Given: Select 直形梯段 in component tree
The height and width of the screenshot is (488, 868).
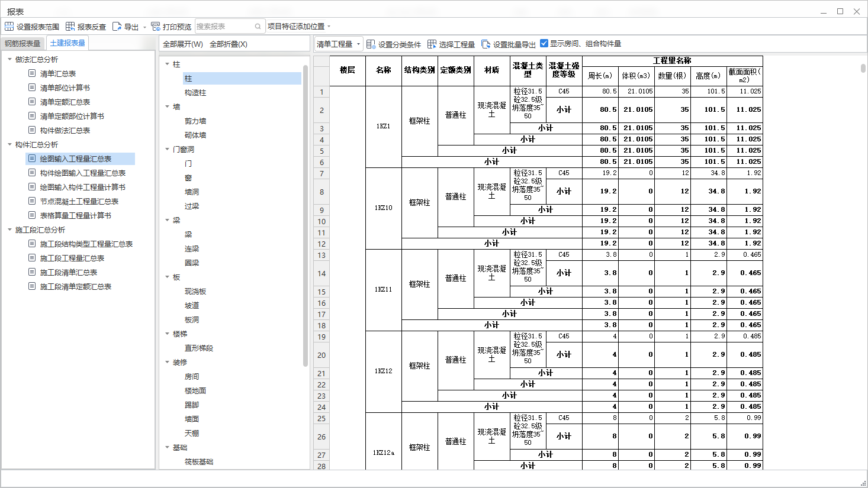Looking at the screenshot, I should pos(199,348).
